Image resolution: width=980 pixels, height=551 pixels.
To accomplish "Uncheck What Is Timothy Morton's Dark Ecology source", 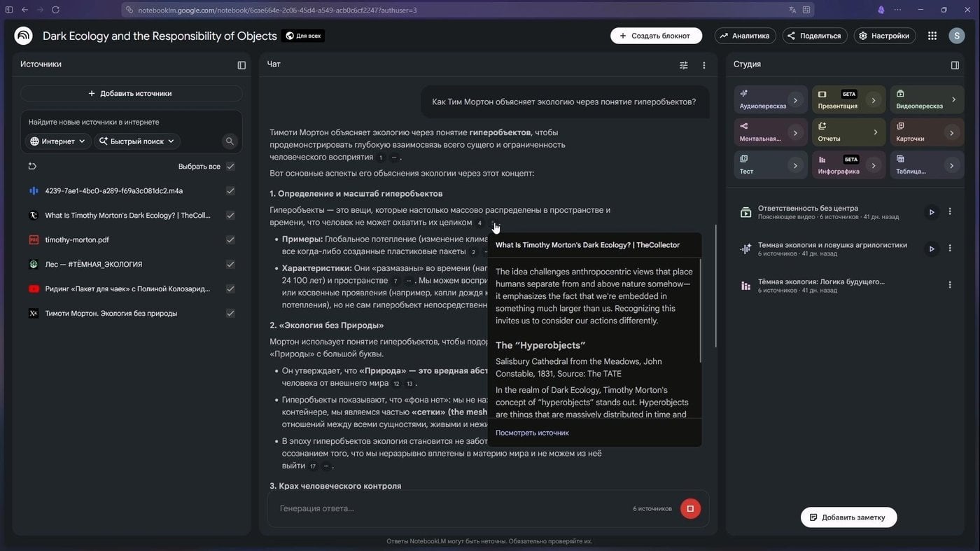I will pyautogui.click(x=230, y=215).
